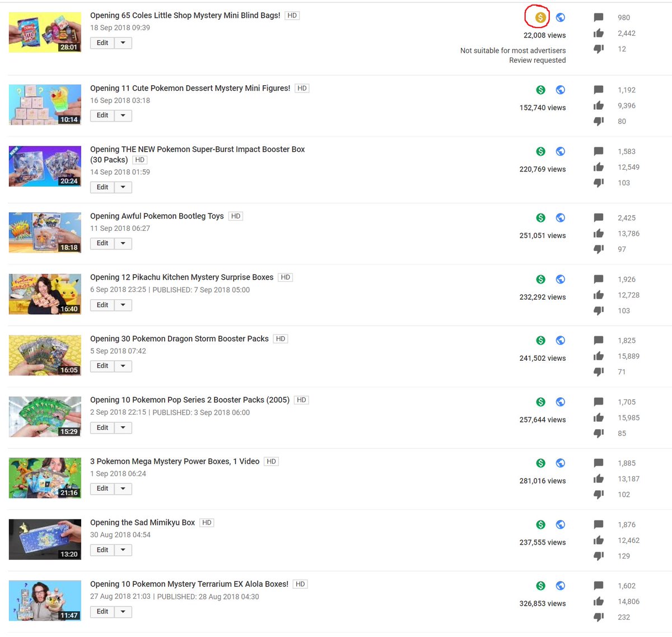Click dislike count 129 on Sad Mimikyu Box
672x637 pixels.
[624, 556]
